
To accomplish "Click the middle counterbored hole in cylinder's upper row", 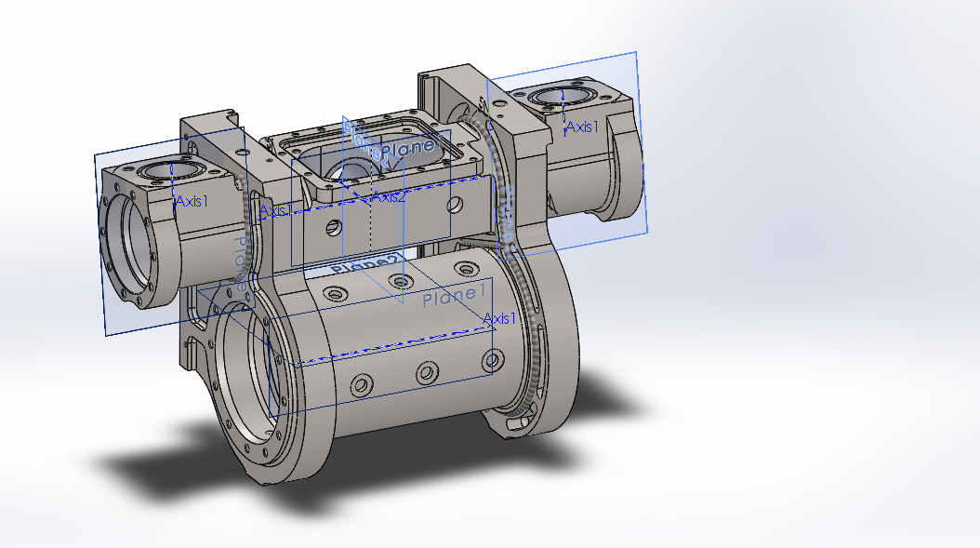I will [400, 281].
